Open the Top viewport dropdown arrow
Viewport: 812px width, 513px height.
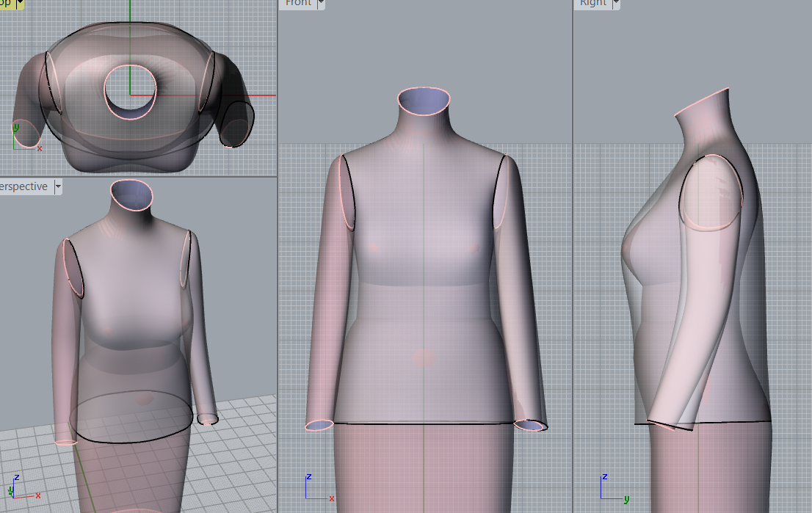[21, 4]
